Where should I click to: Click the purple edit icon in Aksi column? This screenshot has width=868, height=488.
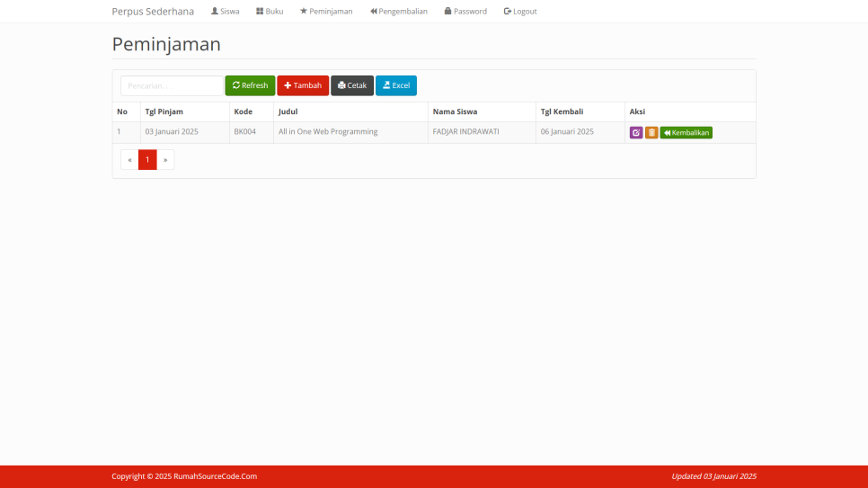[636, 132]
